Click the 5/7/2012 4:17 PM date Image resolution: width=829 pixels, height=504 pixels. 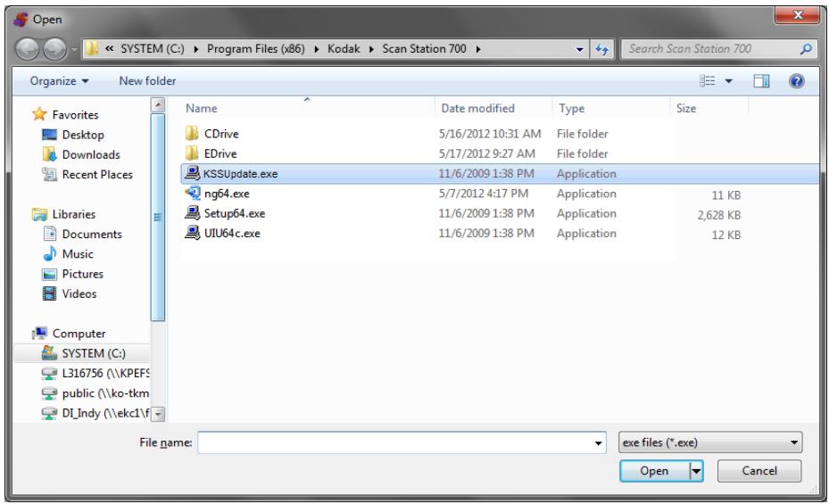483,193
